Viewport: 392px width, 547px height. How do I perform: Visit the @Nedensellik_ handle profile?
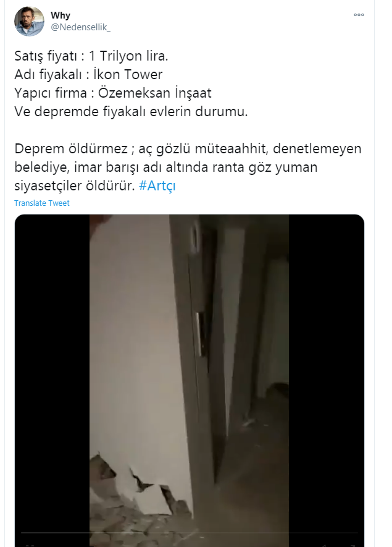tap(80, 27)
